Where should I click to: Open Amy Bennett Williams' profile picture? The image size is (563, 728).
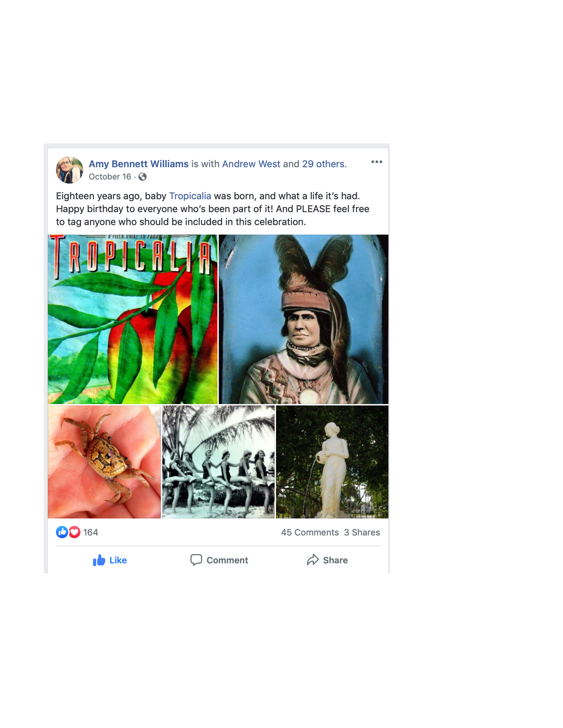coord(69,170)
